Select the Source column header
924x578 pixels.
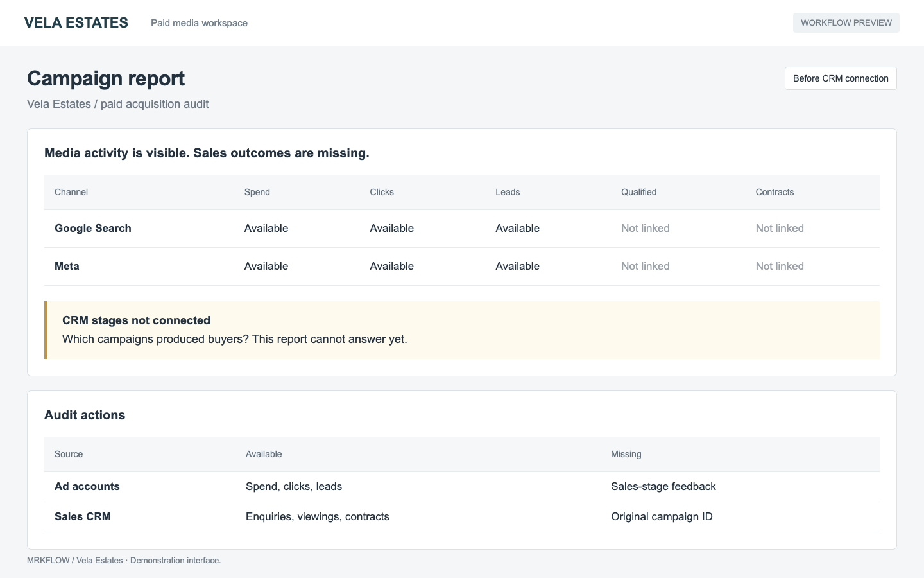point(69,454)
